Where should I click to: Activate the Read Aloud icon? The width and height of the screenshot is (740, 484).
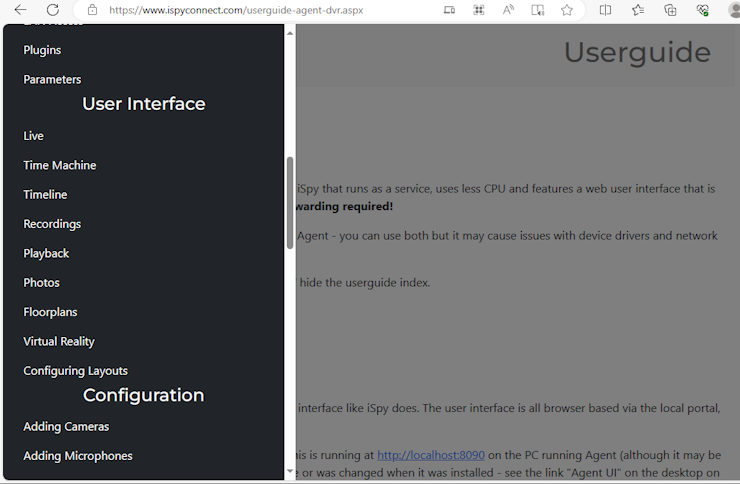[508, 10]
